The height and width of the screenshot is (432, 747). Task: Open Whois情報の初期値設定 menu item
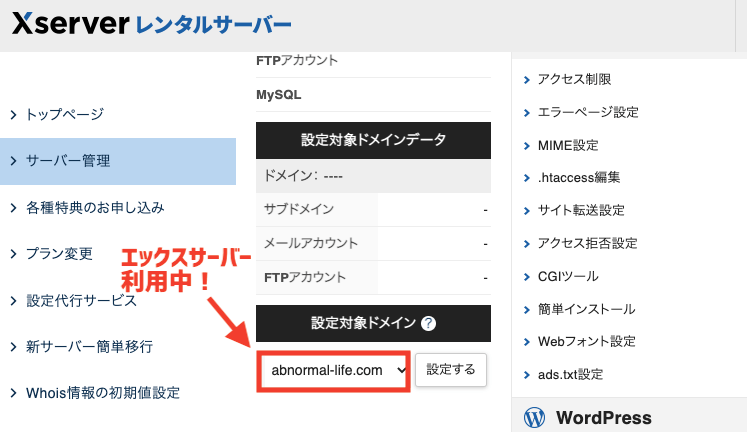(103, 393)
